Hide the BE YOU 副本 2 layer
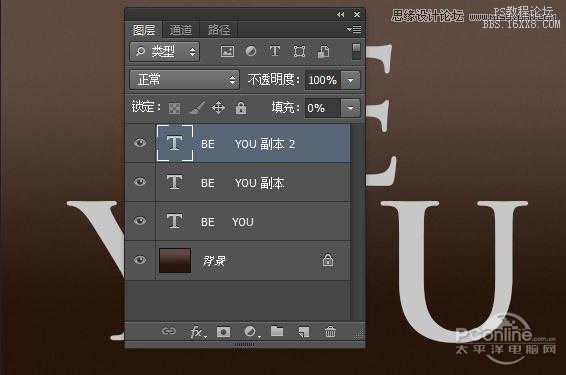Viewport: 566px width, 375px height. (140, 143)
